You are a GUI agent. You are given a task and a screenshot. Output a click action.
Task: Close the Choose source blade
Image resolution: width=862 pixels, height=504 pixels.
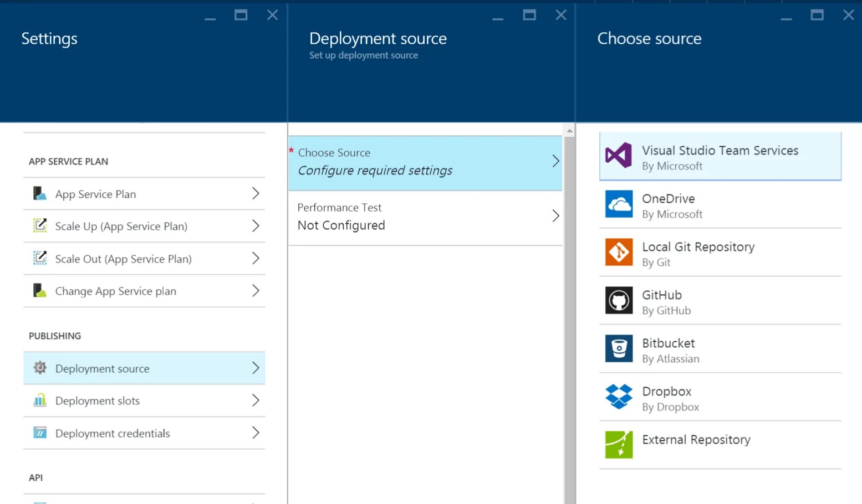[x=848, y=15]
